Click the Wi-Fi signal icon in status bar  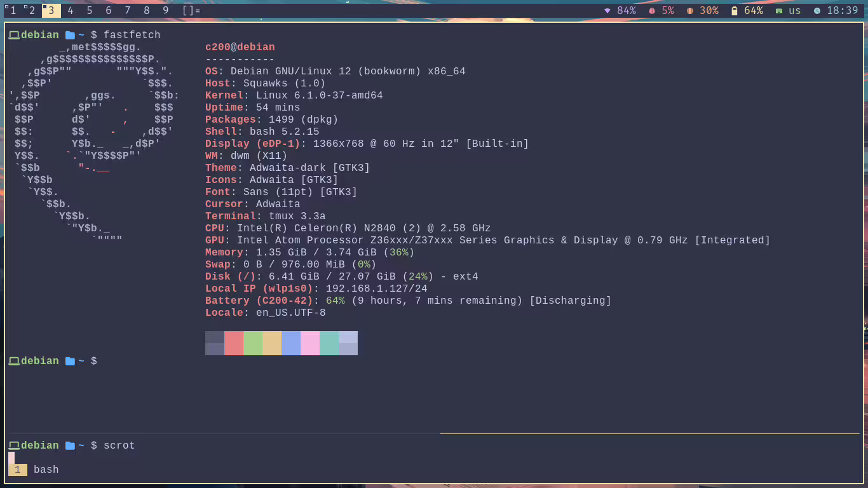tap(607, 11)
